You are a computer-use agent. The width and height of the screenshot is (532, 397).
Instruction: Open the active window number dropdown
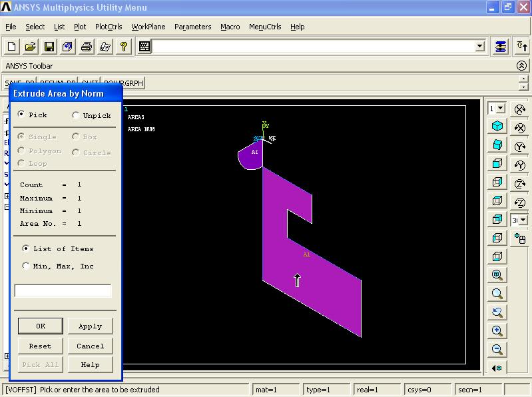point(501,109)
